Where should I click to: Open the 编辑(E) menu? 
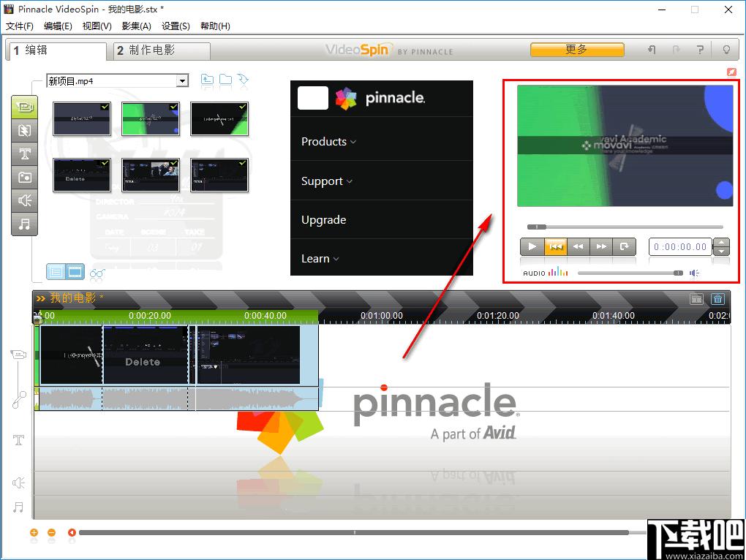coord(58,26)
